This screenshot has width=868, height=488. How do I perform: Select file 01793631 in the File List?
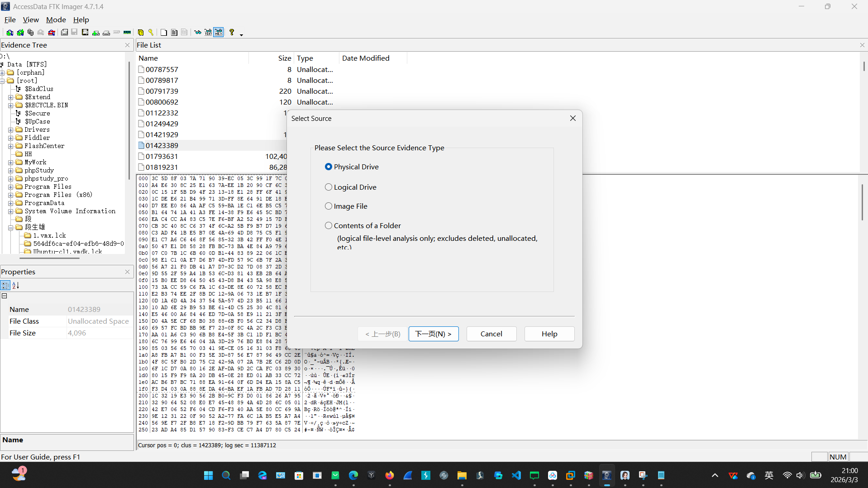[162, 157]
